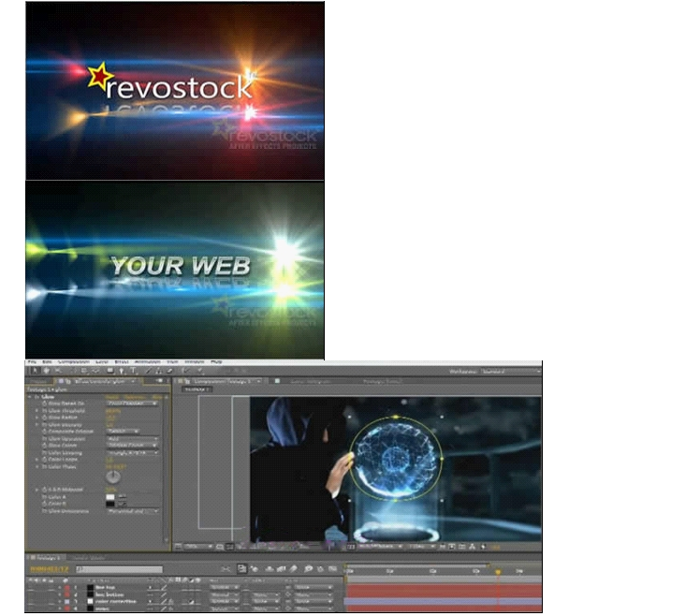The height and width of the screenshot is (616, 700).
Task: Expand the Glow Threshold property
Action: point(37,411)
